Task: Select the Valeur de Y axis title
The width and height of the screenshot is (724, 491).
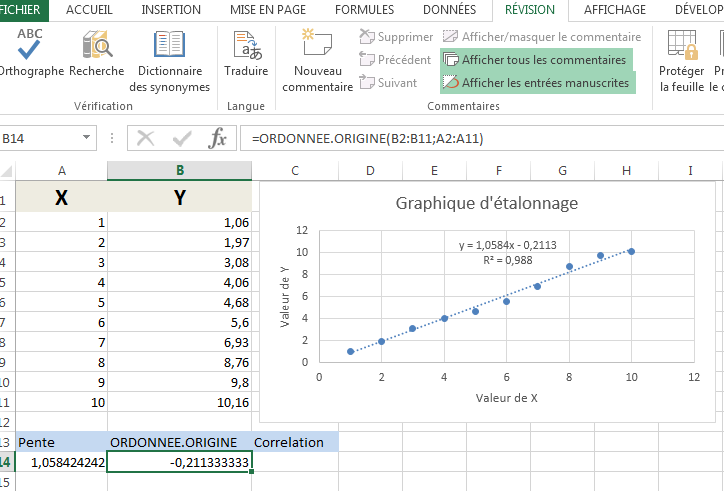Action: coord(284,297)
